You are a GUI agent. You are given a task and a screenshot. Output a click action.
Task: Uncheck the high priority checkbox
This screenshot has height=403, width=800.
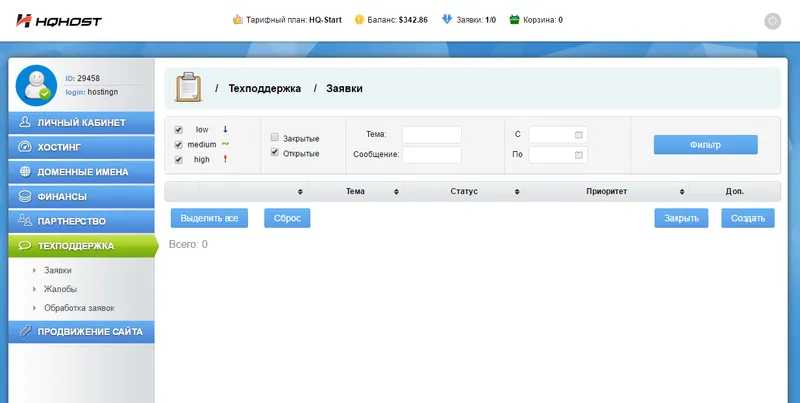pos(179,160)
